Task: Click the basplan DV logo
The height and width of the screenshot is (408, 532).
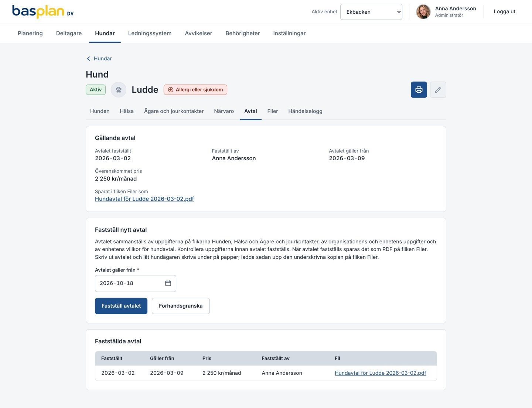Action: pyautogui.click(x=43, y=11)
